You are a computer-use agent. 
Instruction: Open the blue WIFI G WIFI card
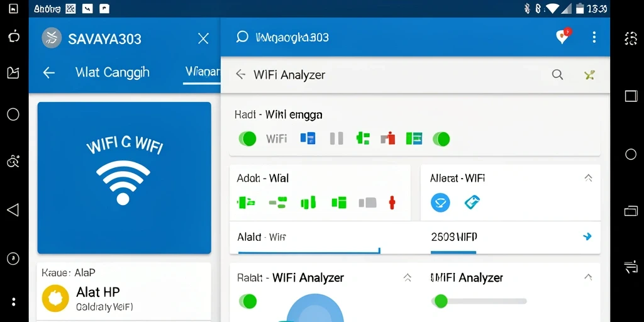point(124,177)
